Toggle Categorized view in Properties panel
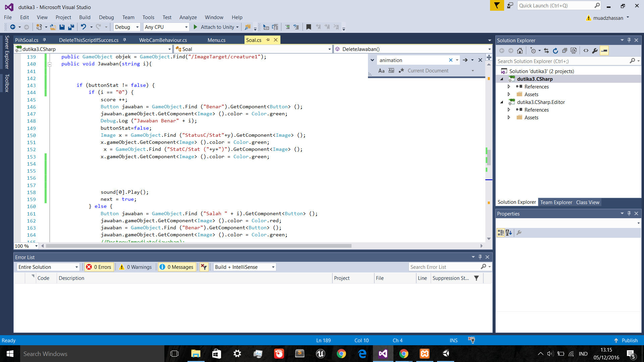Image resolution: width=644 pixels, height=362 pixels. click(500, 233)
